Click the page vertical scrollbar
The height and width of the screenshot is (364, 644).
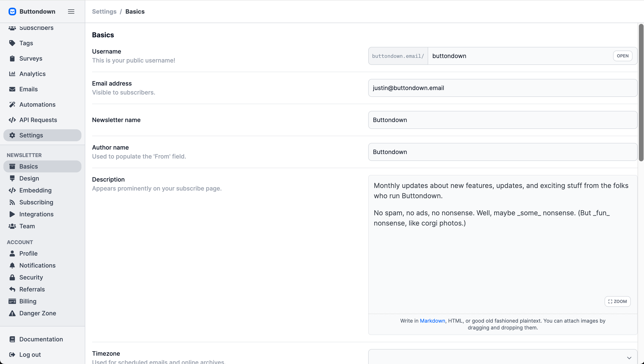tap(641, 93)
